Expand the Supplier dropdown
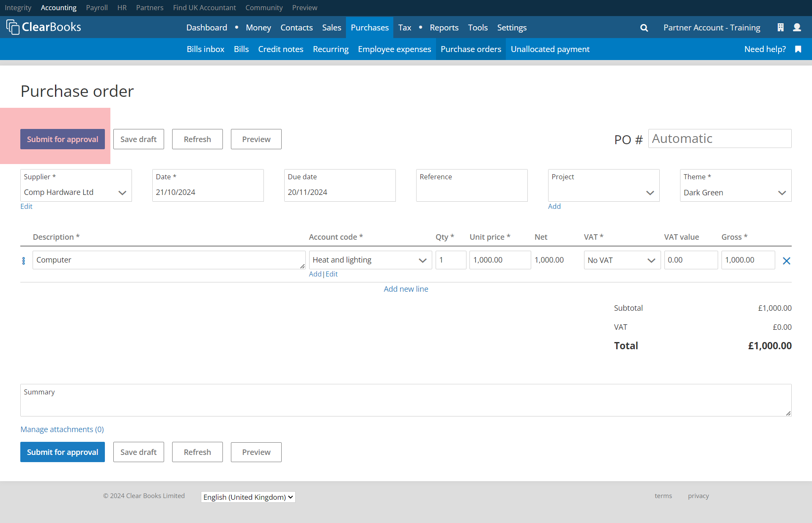The image size is (812, 523). (122, 193)
